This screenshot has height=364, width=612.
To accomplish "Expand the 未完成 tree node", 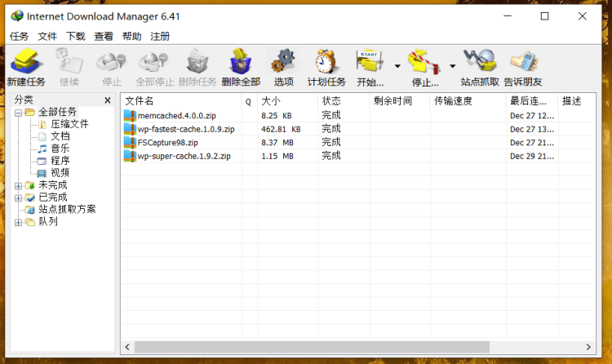I will click(18, 186).
